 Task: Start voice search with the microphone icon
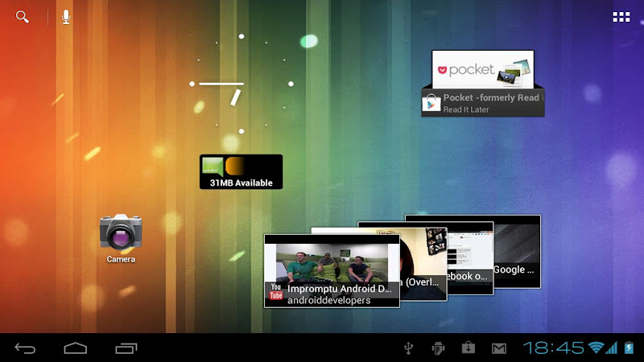tap(66, 17)
